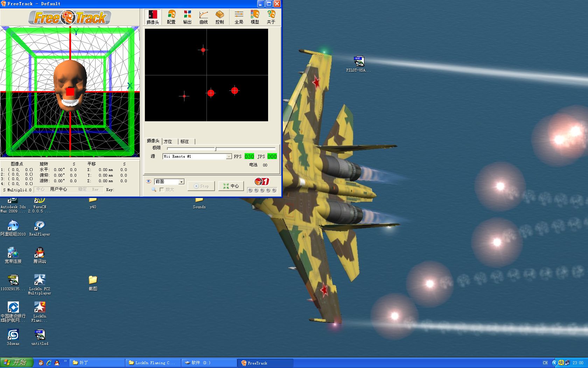Launch QQ penguin from quick launch
Screen dimensions: 588x368
(x=57, y=363)
